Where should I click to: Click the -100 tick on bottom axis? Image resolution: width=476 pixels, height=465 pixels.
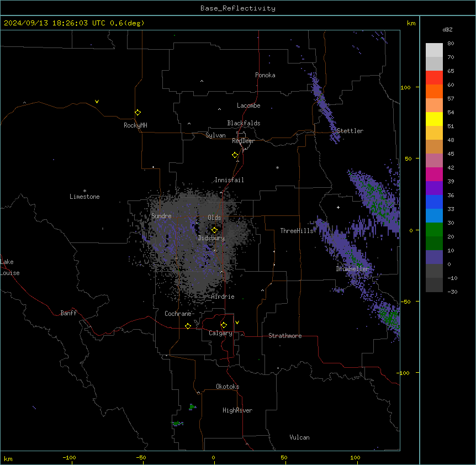[x=69, y=457]
